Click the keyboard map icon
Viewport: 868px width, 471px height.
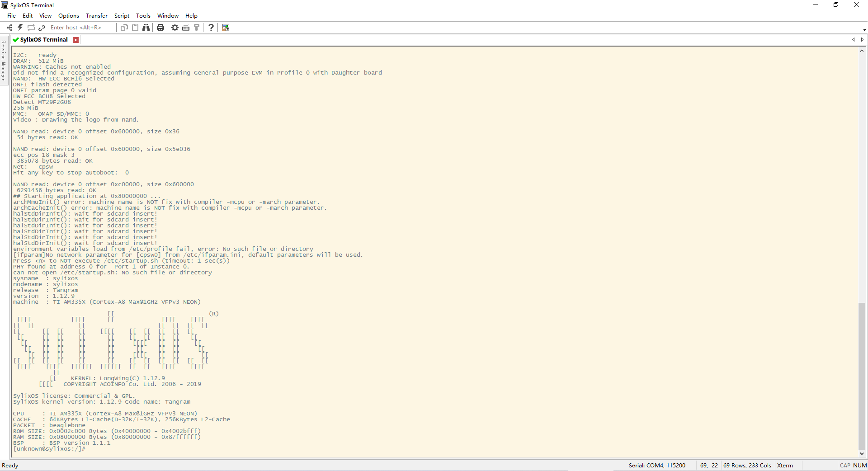pos(186,28)
